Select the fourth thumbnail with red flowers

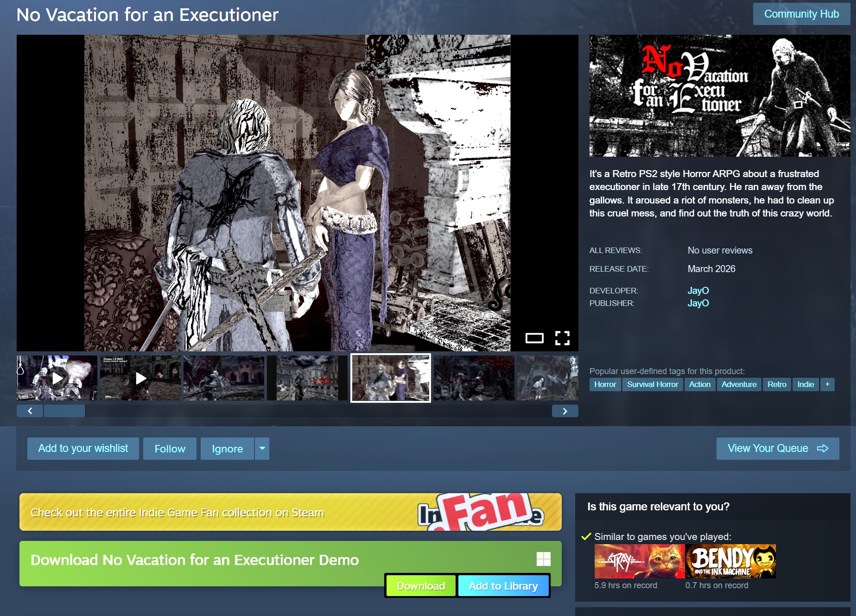pos(307,378)
